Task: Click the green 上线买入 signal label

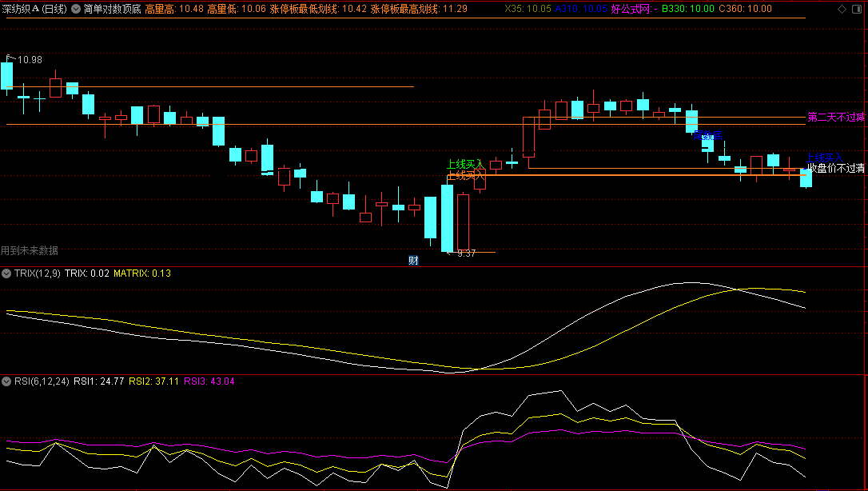Action: 465,165
